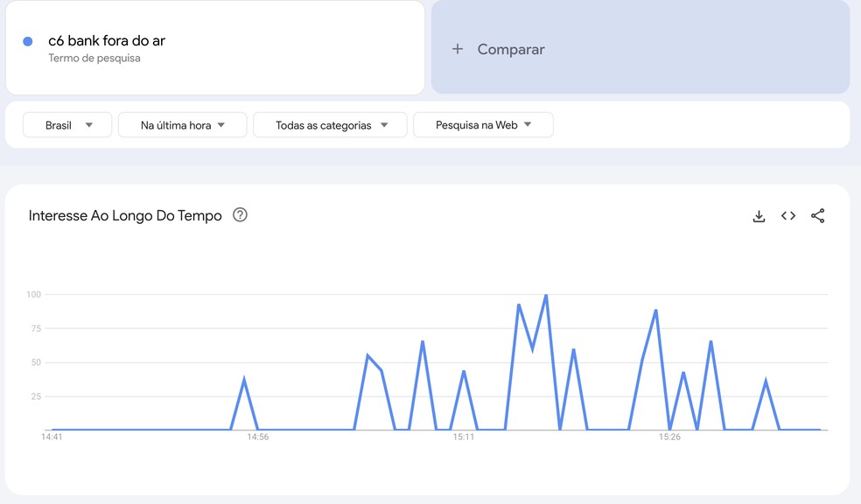The width and height of the screenshot is (861, 504).
Task: Open the "Na última hora" time range selector
Action: (182, 124)
